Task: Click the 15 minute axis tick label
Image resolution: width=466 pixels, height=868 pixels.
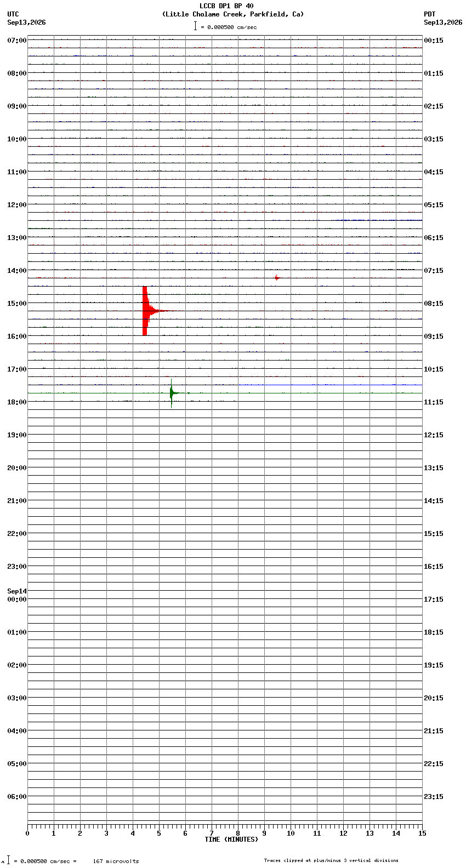Action: tap(422, 833)
